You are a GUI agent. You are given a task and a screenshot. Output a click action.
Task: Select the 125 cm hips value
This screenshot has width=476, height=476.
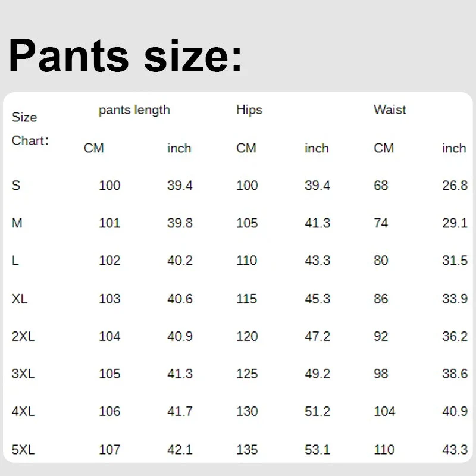[x=247, y=374]
